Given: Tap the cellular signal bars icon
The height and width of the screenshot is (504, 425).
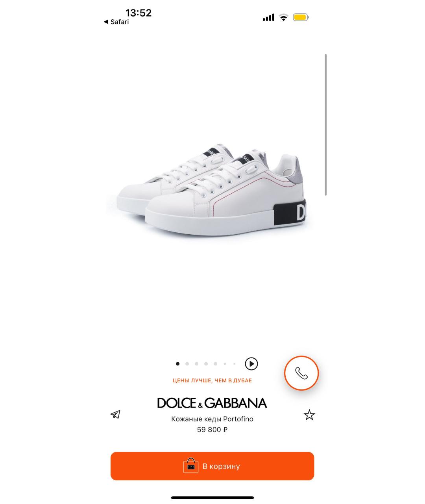Looking at the screenshot, I should 268,17.
